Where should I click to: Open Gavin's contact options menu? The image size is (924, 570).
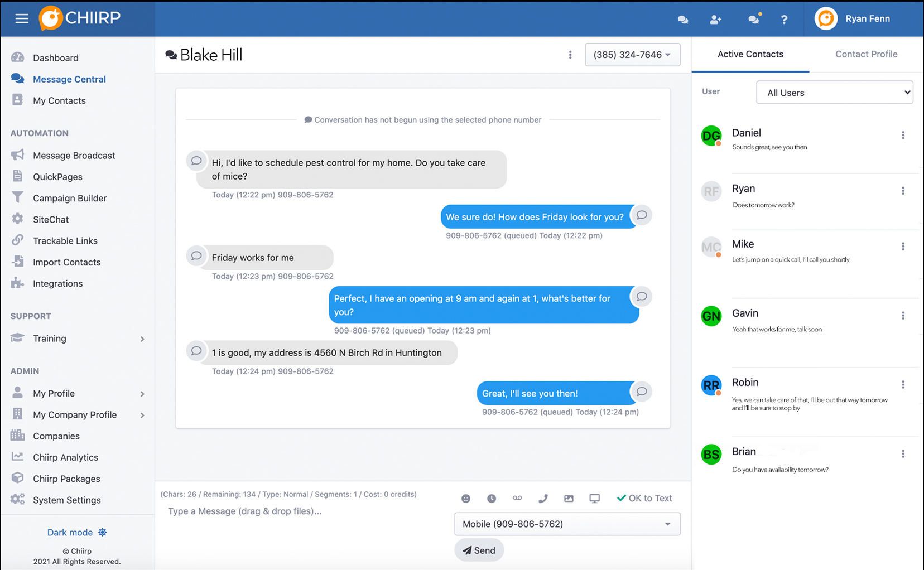pos(903,315)
